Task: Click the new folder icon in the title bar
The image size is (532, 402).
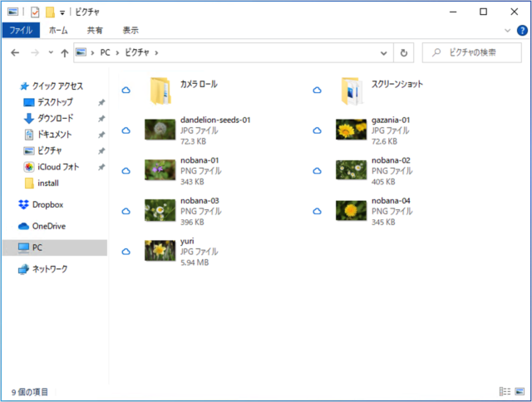Action: click(50, 12)
